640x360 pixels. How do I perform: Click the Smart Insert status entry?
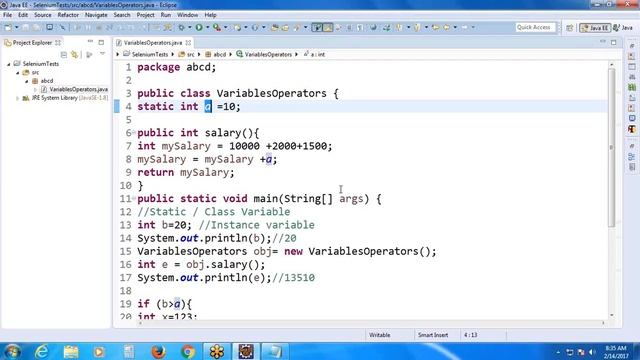(x=433, y=335)
